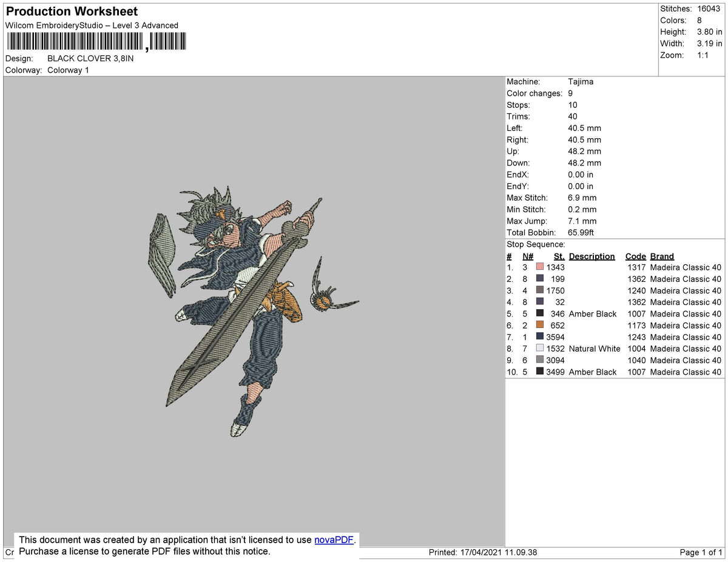Click the embroidered character design preview
This screenshot has height=562, width=728.
tap(254, 312)
